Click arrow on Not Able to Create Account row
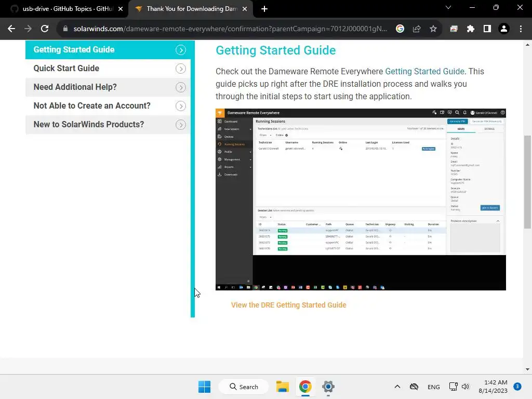The width and height of the screenshot is (532, 399). (x=181, y=106)
